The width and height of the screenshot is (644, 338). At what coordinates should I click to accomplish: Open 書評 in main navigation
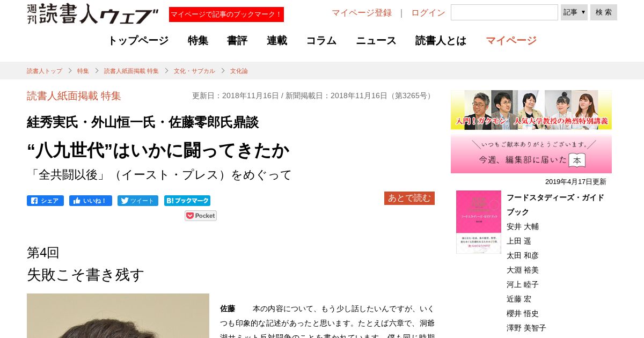pos(237,40)
